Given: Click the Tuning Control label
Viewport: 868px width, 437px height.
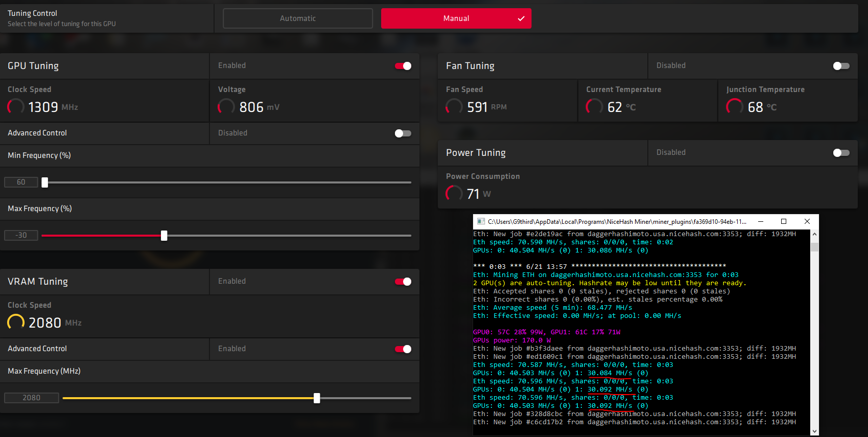Looking at the screenshot, I should click(x=32, y=13).
